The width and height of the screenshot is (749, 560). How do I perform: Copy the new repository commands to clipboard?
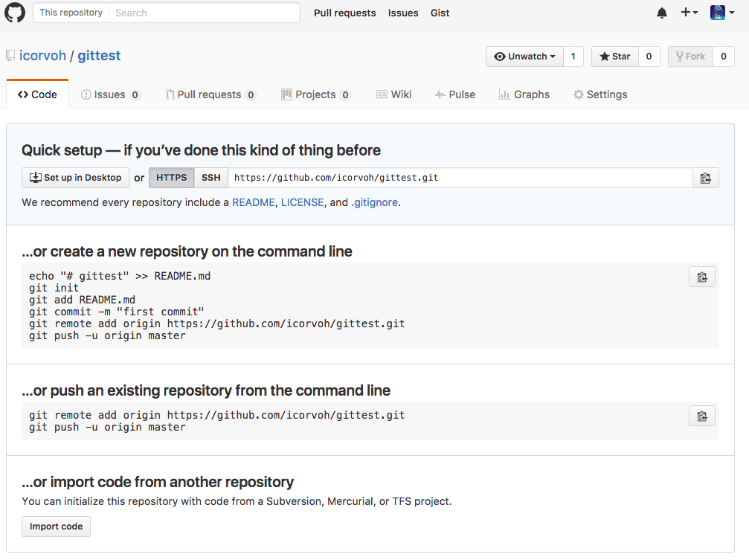tap(701, 277)
